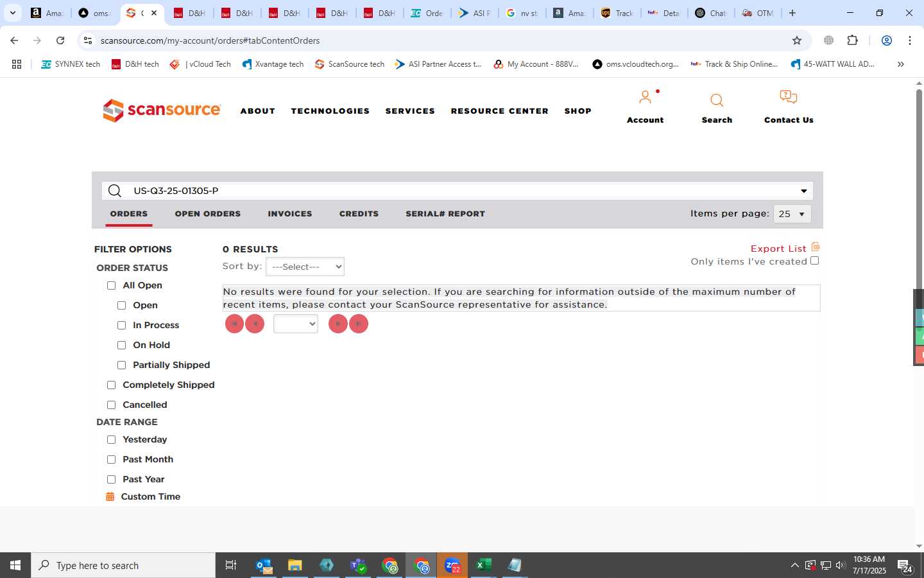
Task: Open the Shop menu
Action: [x=578, y=111]
